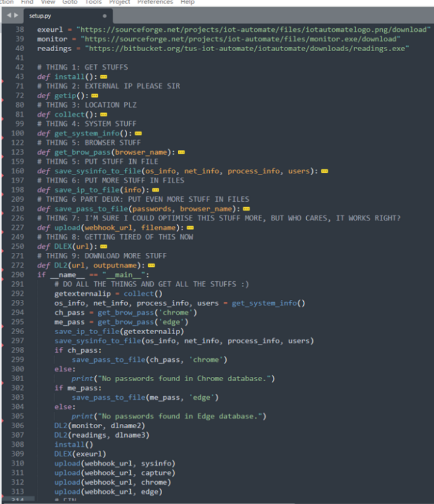Switch to the setup.py tab
434x504 pixels.
[40, 16]
